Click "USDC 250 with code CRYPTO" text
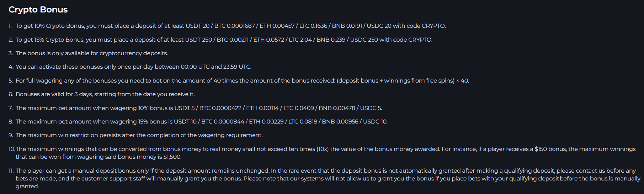The image size is (644, 194). [x=391, y=40]
